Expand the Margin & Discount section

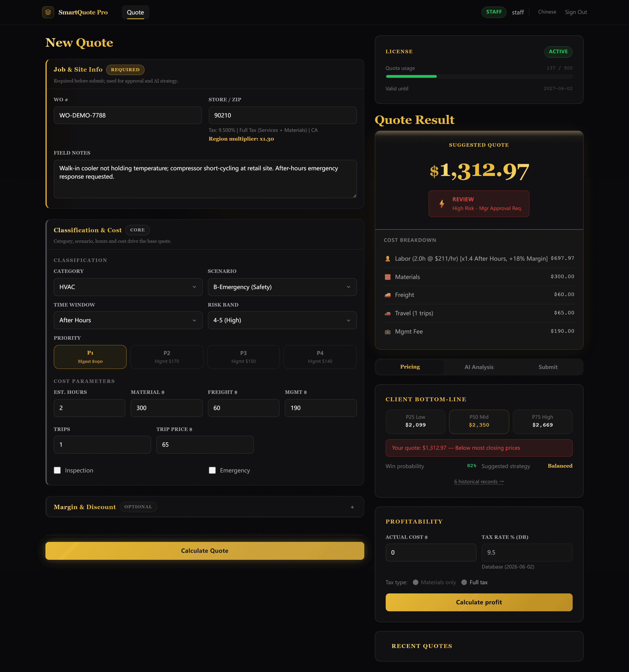(x=205, y=507)
